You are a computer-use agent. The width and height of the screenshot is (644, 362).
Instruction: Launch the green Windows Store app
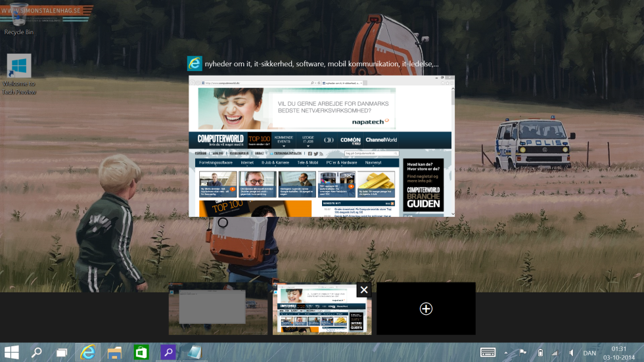[141, 352]
